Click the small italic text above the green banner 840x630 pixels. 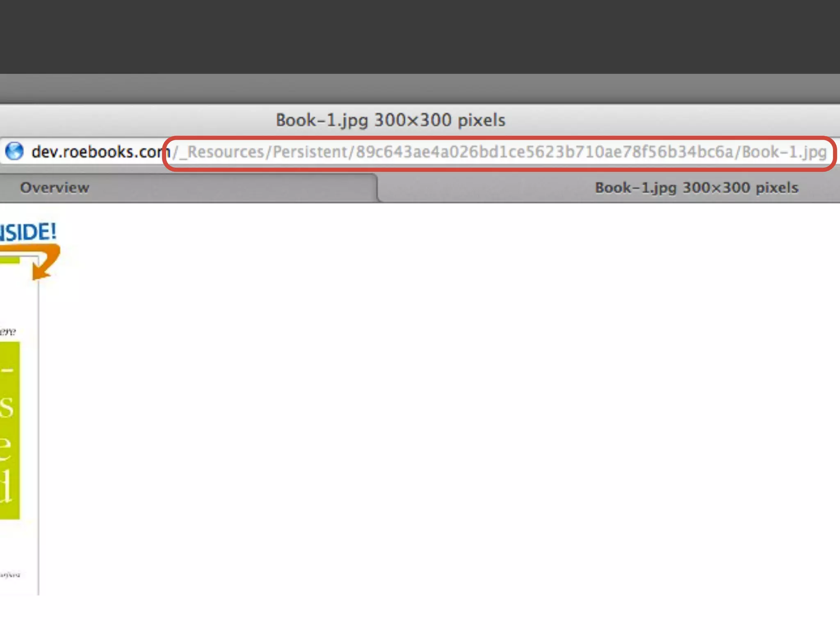pyautogui.click(x=7, y=332)
